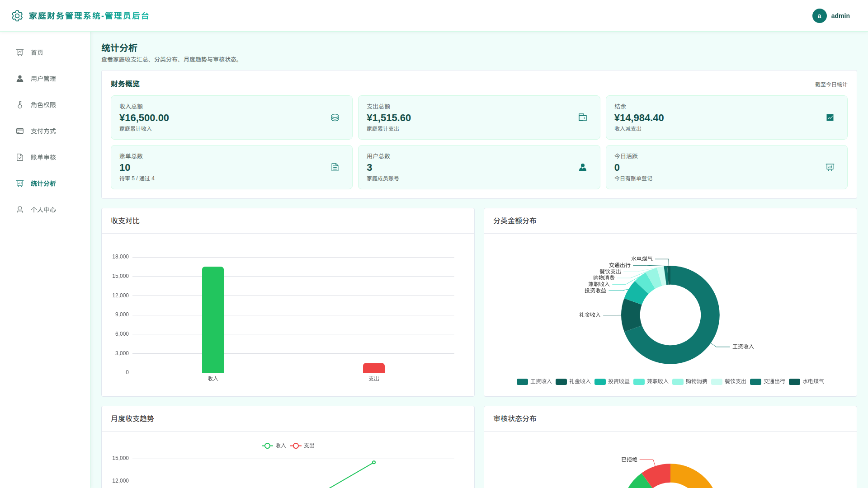Toggle 支出 series in monthly trend legend
The width and height of the screenshot is (868, 488).
[x=302, y=446]
